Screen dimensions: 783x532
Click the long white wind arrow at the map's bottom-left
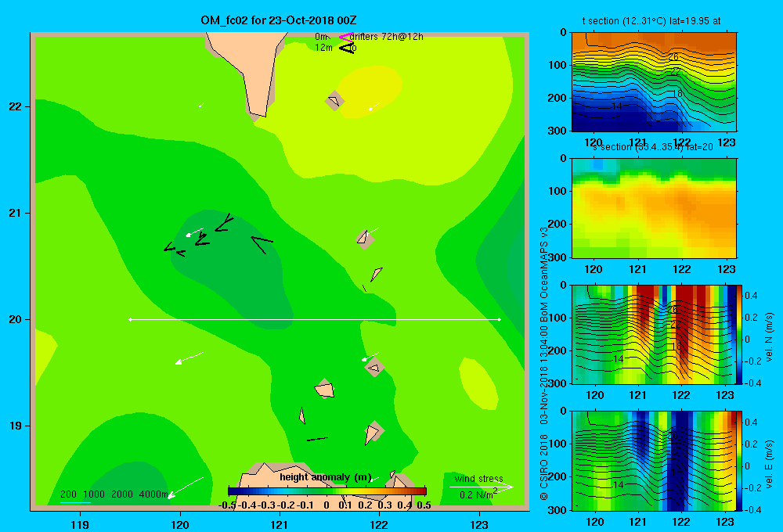point(186,488)
